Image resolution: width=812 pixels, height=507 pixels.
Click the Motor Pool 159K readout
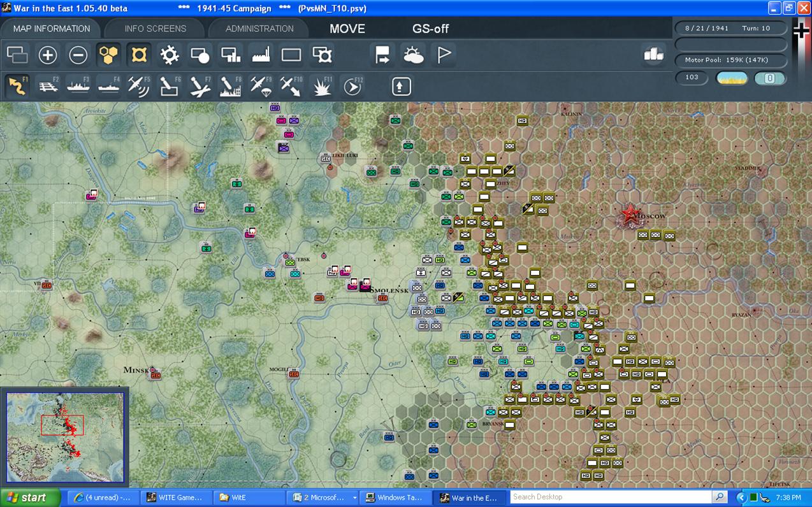[x=731, y=60]
